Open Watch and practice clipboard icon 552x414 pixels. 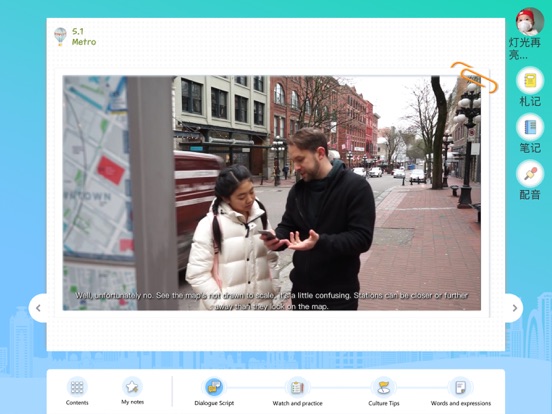tap(297, 387)
